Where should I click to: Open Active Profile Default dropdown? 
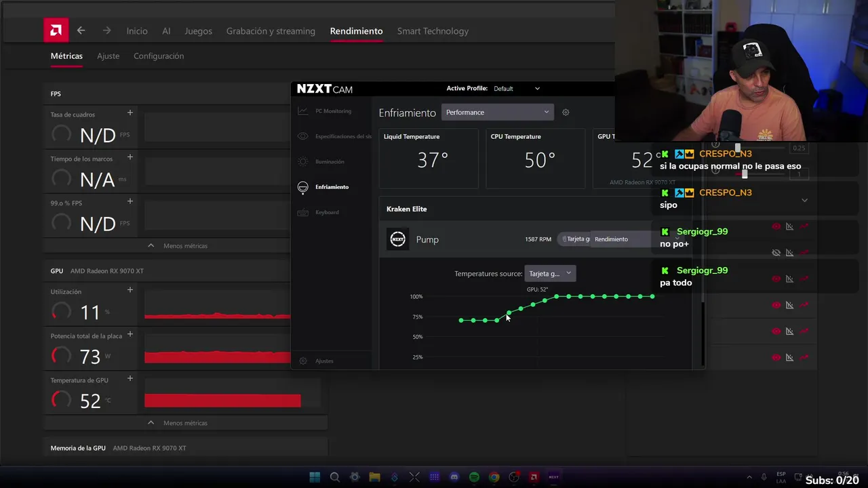pyautogui.click(x=517, y=89)
